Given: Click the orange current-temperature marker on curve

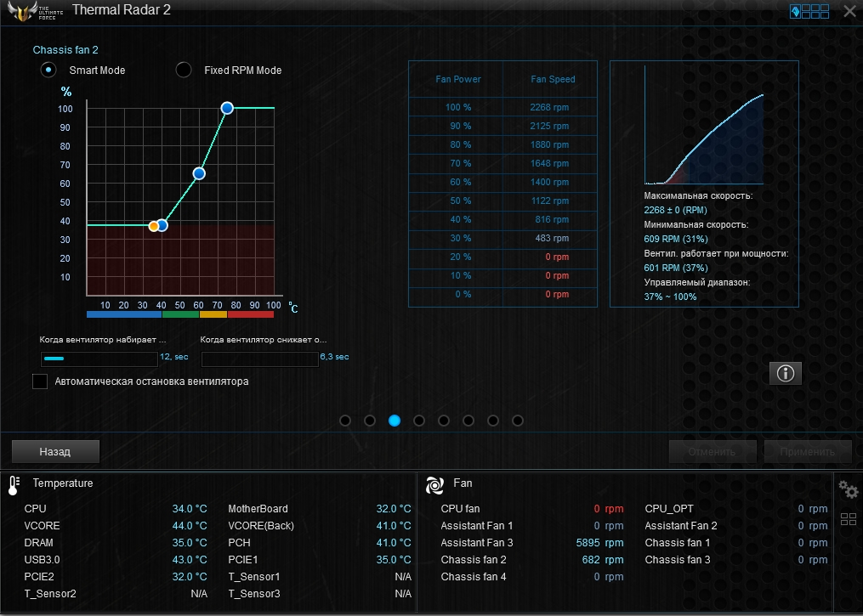Looking at the screenshot, I should coord(154,226).
